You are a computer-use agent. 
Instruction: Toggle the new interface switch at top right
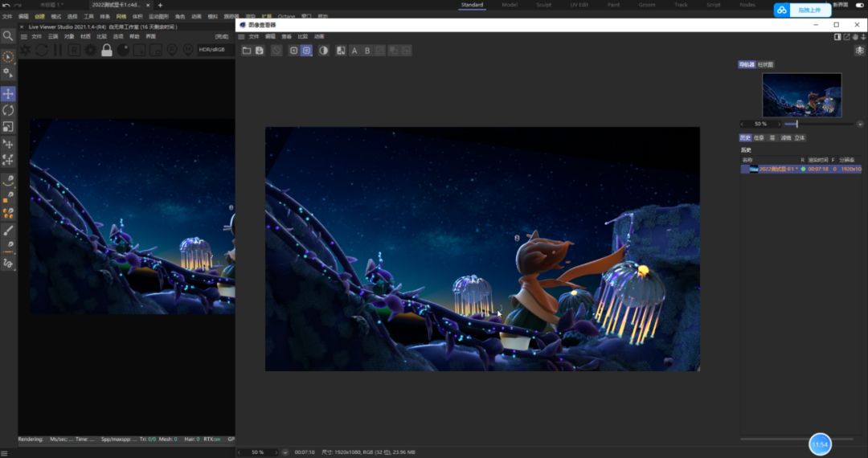pos(859,5)
